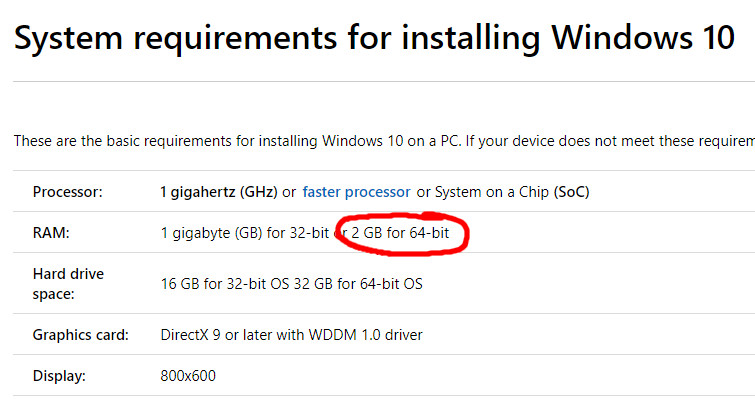Click the page title System requirements heading
The width and height of the screenshot is (755, 399).
(x=374, y=38)
